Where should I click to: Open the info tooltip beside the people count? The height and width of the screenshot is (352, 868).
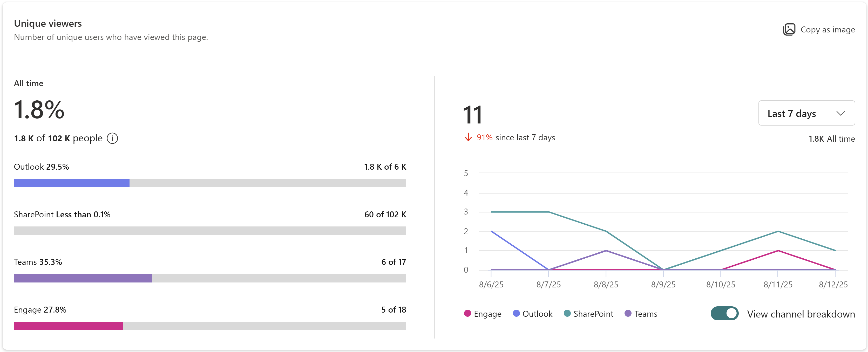tap(112, 138)
